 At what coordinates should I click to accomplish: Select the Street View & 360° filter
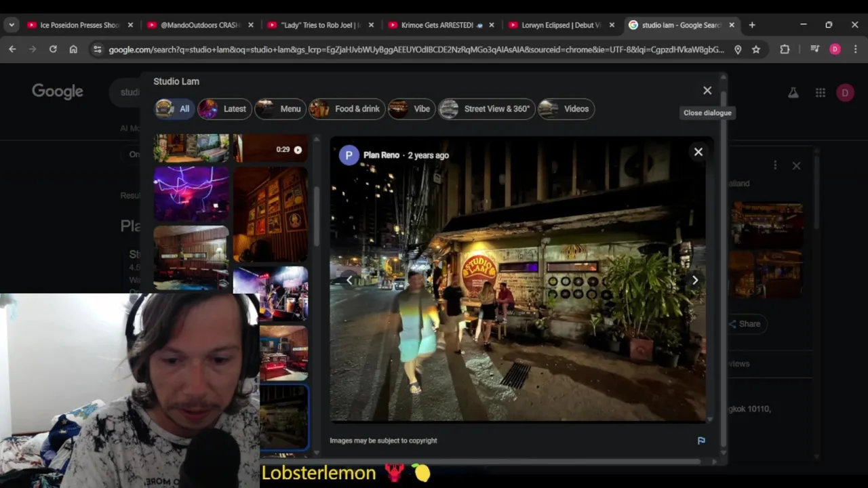pyautogui.click(x=486, y=108)
